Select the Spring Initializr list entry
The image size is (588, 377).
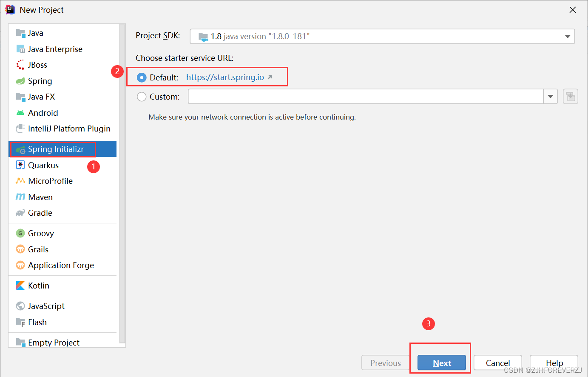pos(62,149)
